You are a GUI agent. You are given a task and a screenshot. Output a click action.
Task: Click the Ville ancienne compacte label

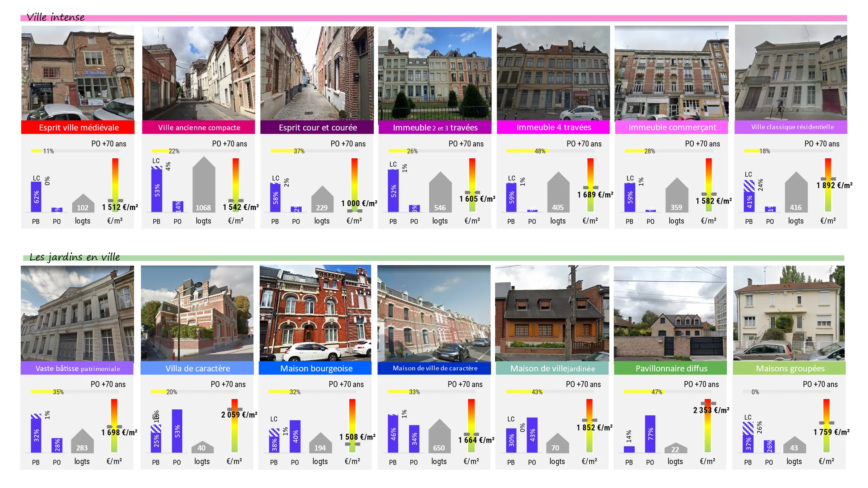click(199, 127)
